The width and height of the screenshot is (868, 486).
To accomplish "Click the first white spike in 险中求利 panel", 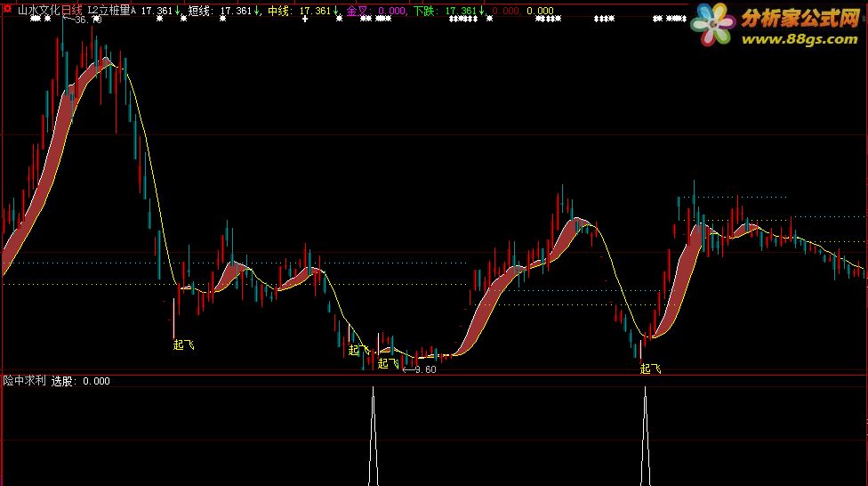I will 374,436.
